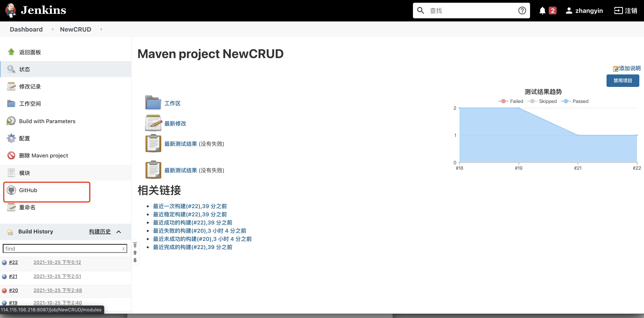The height and width of the screenshot is (318, 644).
Task: Collapse the Build History panel
Action: coord(119,232)
